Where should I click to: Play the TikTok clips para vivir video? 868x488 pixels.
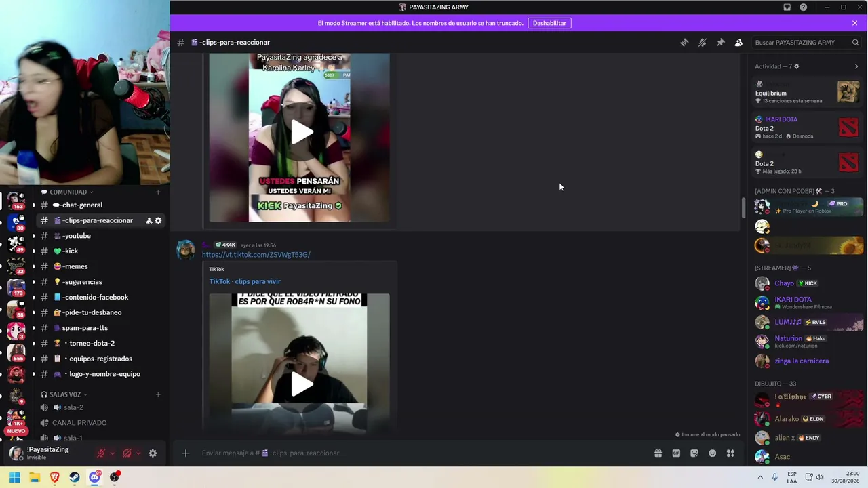click(x=302, y=384)
